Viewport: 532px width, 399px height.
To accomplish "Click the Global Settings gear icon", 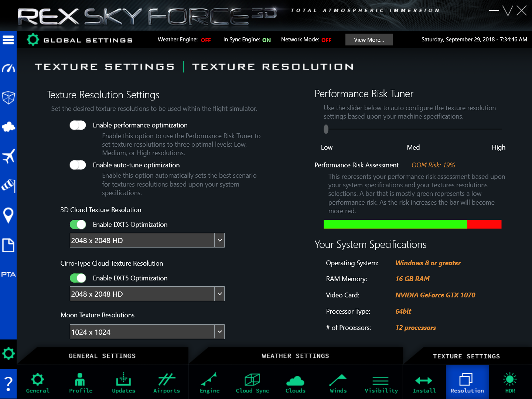I will click(x=33, y=40).
